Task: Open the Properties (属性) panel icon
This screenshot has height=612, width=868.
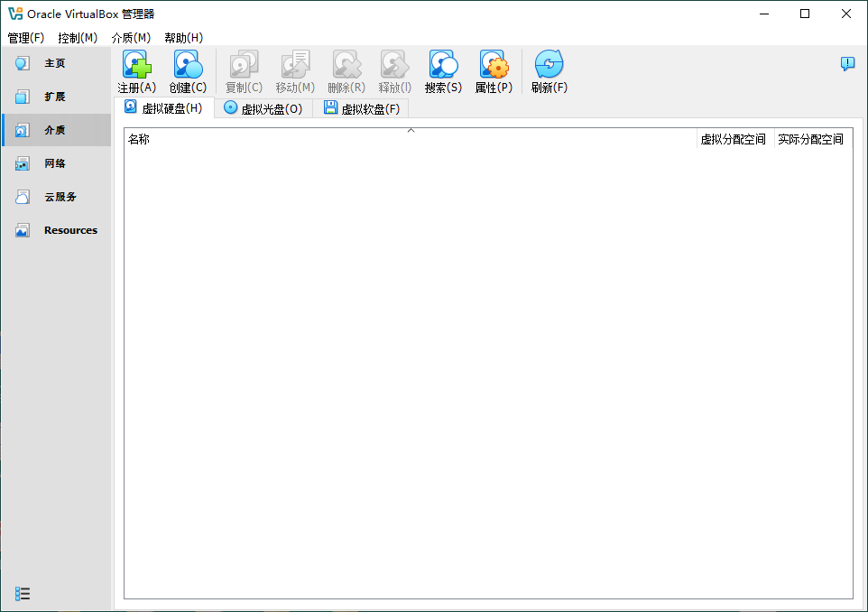Action: point(494,66)
